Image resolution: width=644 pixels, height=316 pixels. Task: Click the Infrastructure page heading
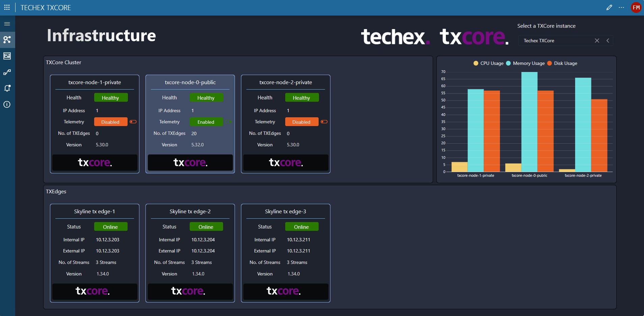click(x=101, y=35)
